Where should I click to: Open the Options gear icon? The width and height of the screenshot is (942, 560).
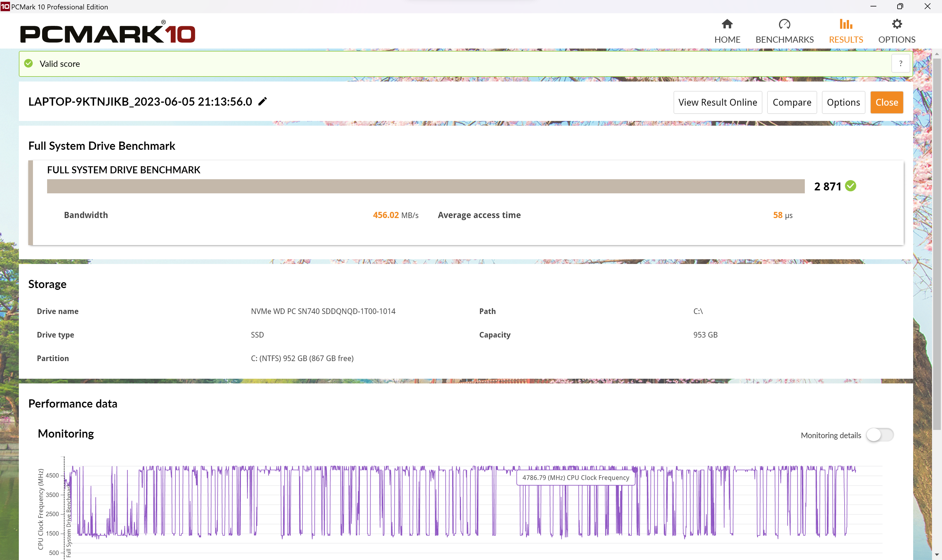(897, 24)
